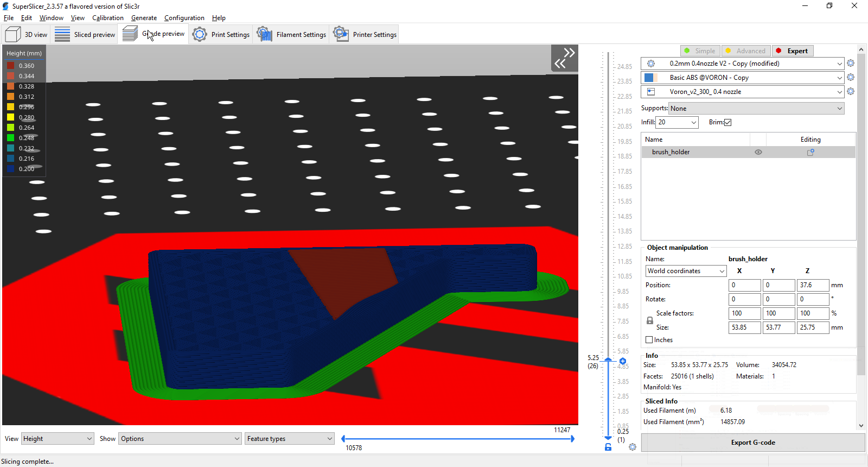Open the Printer Settings tab

pyautogui.click(x=365, y=34)
